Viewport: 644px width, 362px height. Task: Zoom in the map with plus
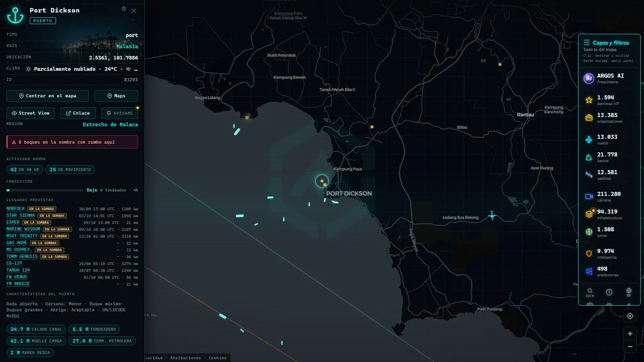(630, 334)
